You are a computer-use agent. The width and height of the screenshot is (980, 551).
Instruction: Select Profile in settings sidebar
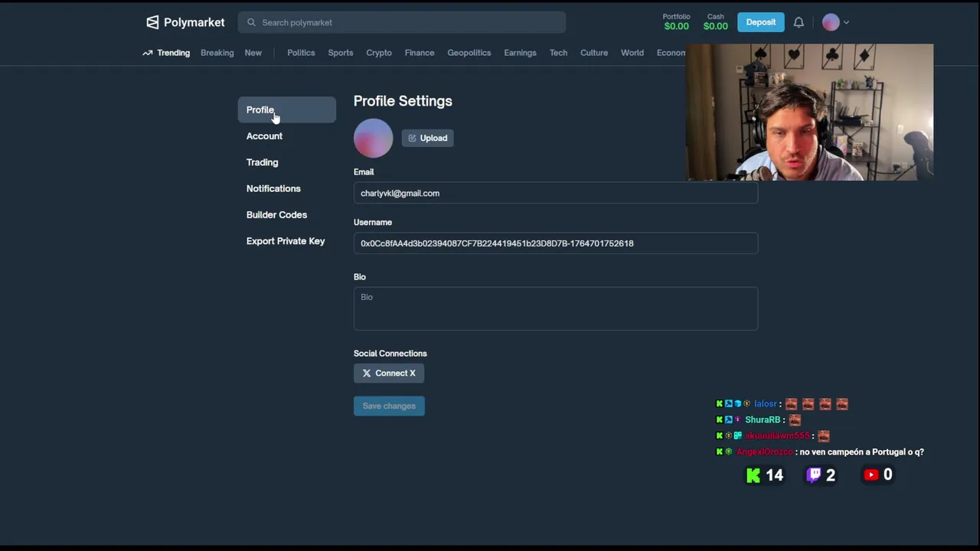[286, 110]
